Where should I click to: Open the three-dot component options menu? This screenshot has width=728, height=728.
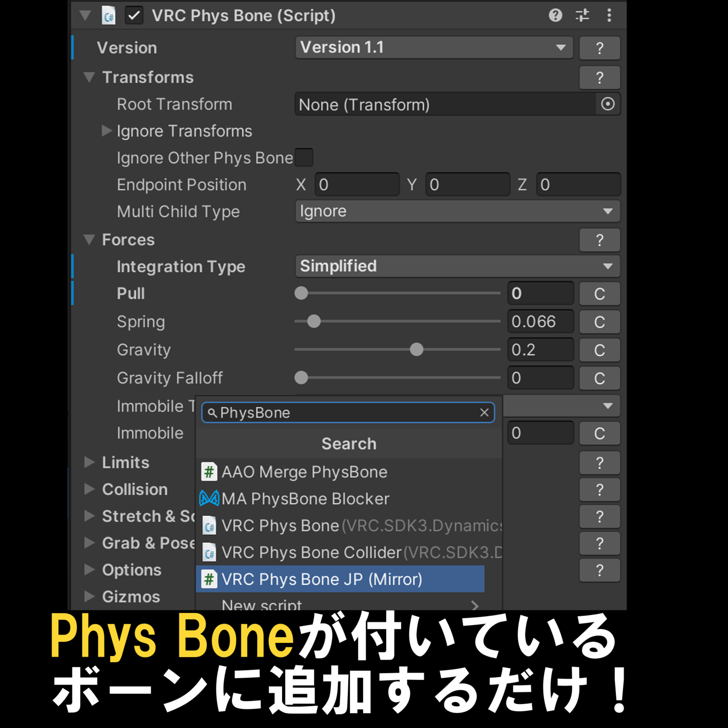609,15
